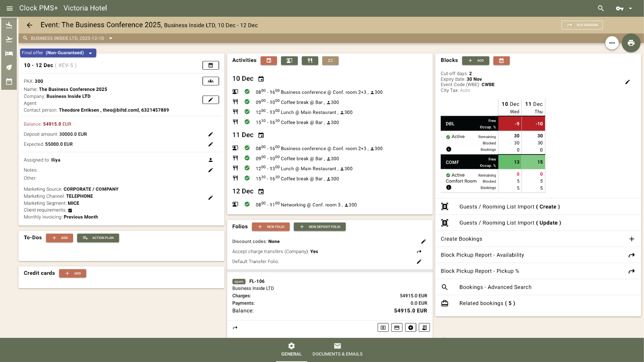
Task: Toggle the Client requirements checkbox
Action: pyautogui.click(x=70, y=210)
